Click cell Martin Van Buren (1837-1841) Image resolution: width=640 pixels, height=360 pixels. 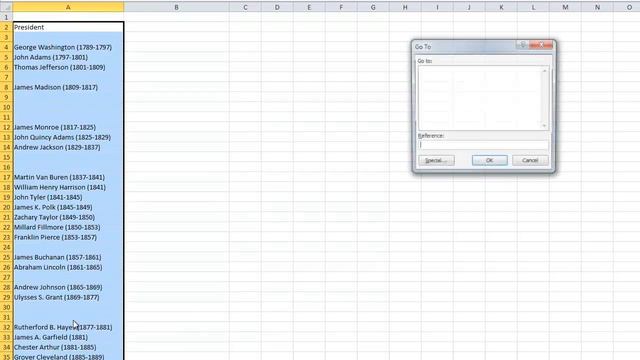coord(68,177)
